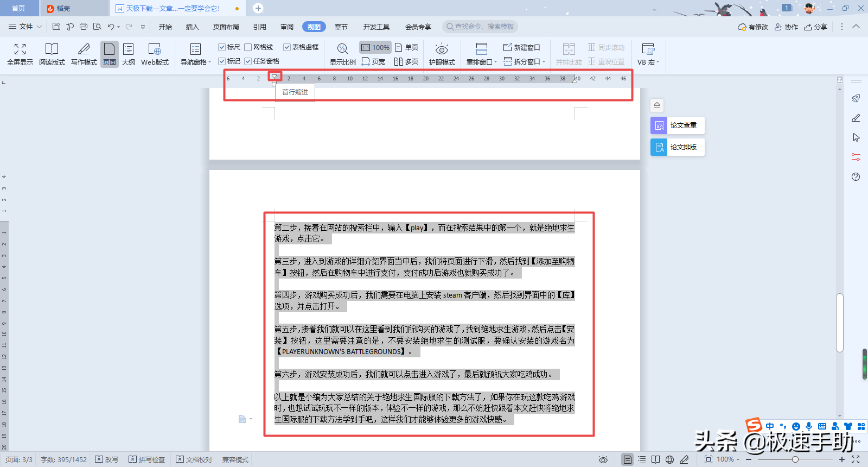Toggle 文档校对 in the status bar
Viewport: 868px width, 467px height.
(194, 459)
